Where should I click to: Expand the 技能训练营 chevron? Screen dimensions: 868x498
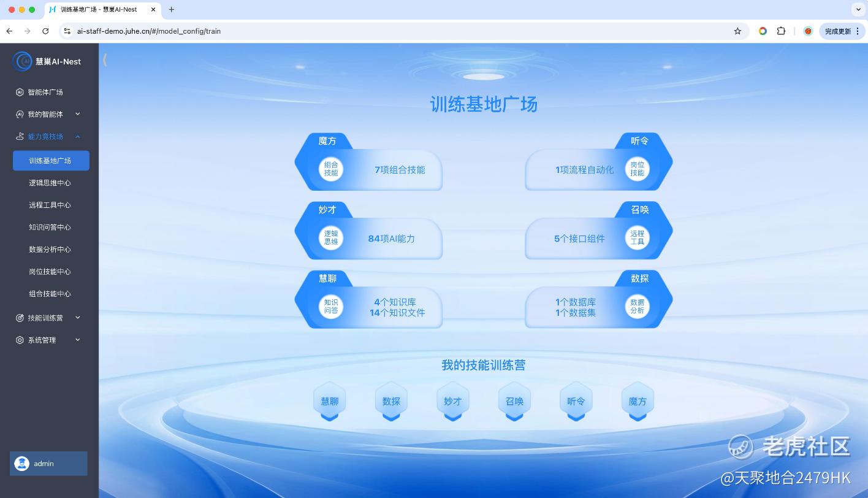click(x=78, y=318)
